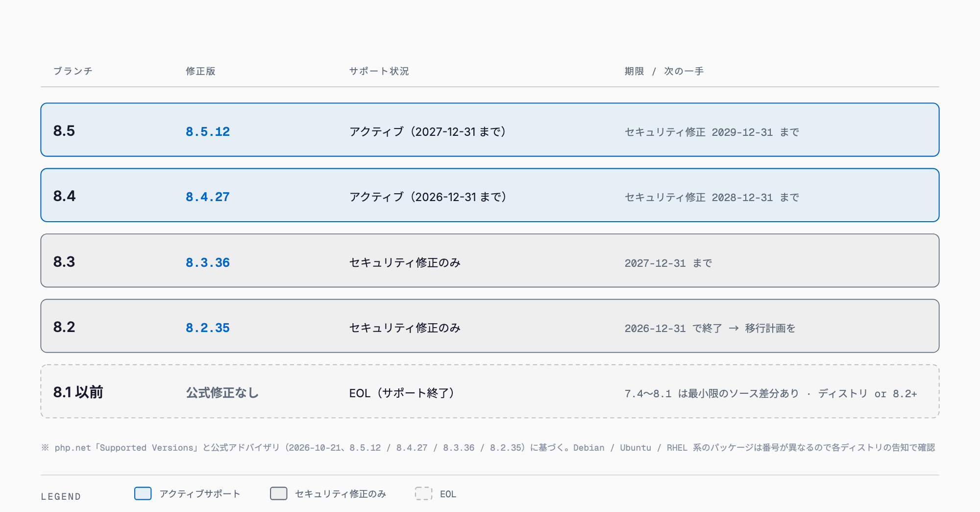Screen dimensions: 980x512
Task: Click the 7.4〜8.1 source diff note
Action: [x=771, y=393]
